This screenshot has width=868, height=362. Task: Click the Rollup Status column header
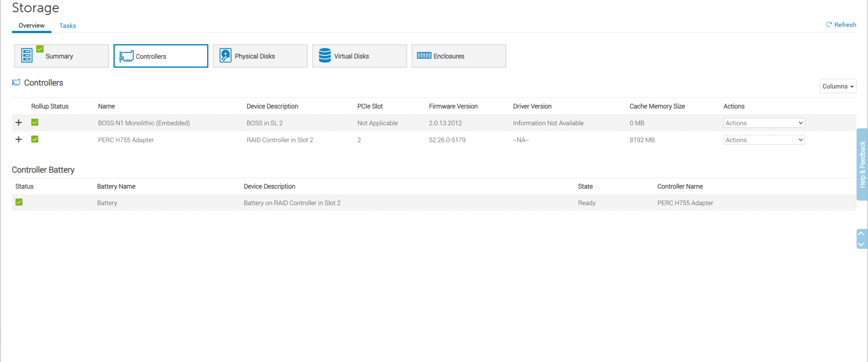point(50,106)
